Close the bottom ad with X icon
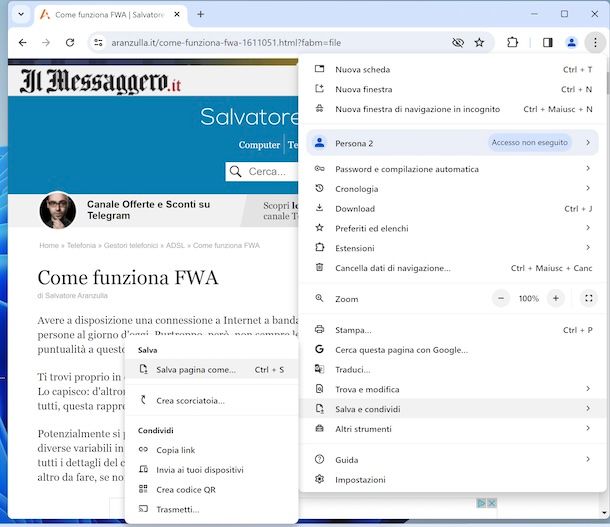Screen dimensions: 610x527 point(492,503)
